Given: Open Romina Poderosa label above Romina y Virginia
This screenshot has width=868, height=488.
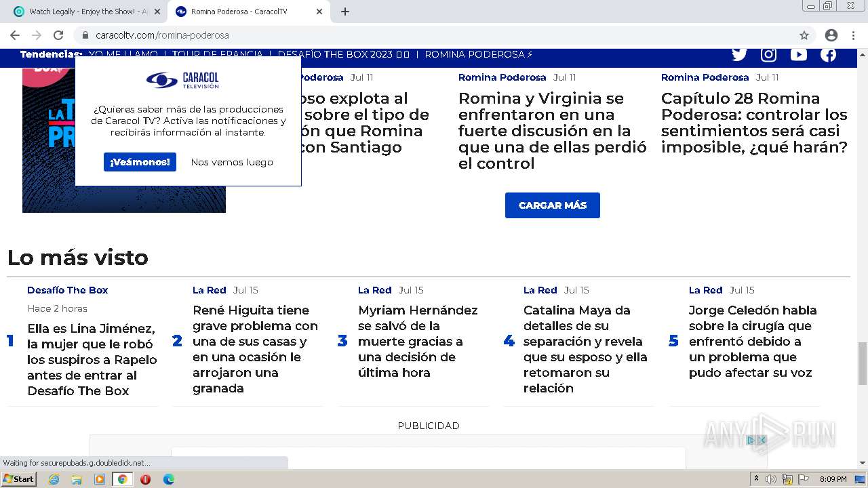Looking at the screenshot, I should click(502, 77).
